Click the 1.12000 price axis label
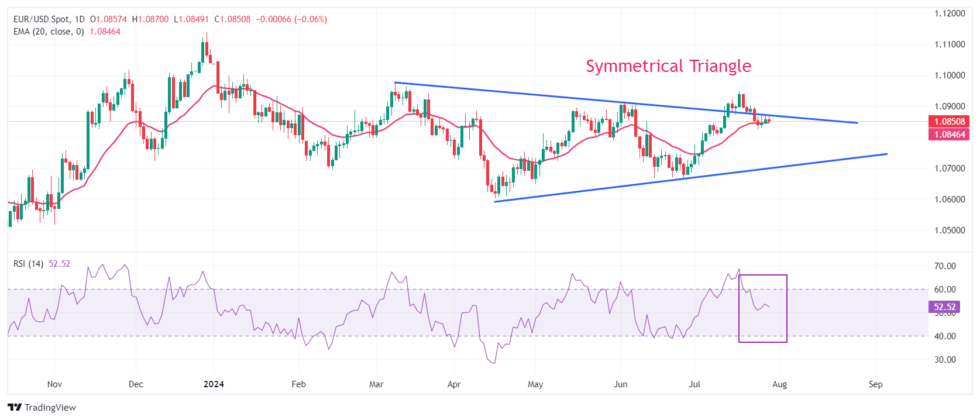 coord(950,13)
